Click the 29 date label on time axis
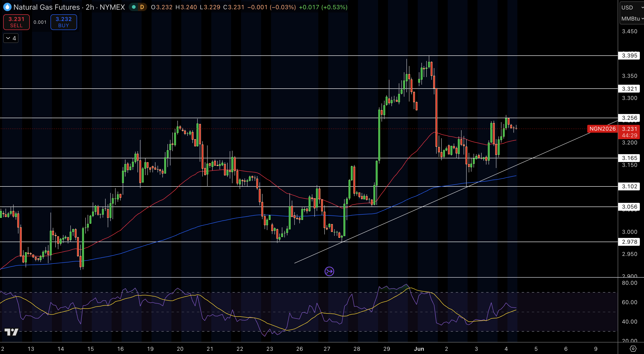 (387, 348)
